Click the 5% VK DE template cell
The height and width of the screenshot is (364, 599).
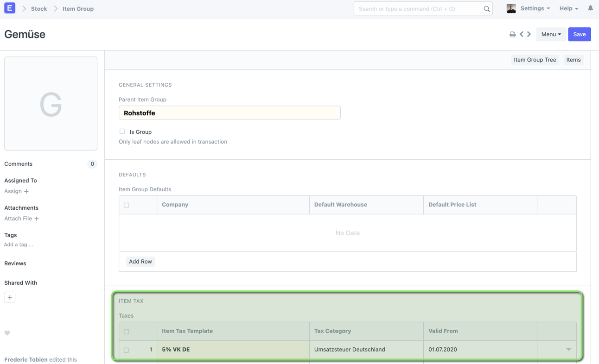click(x=233, y=350)
